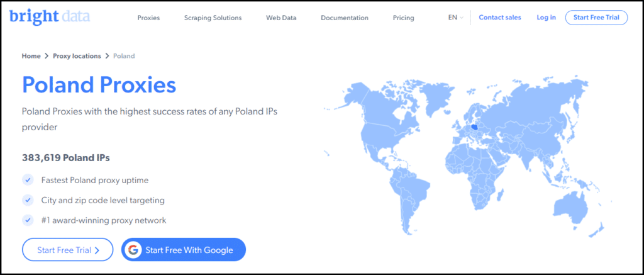Click Start Free Trial in header
Viewport: 644px width, 275px height.
596,17
